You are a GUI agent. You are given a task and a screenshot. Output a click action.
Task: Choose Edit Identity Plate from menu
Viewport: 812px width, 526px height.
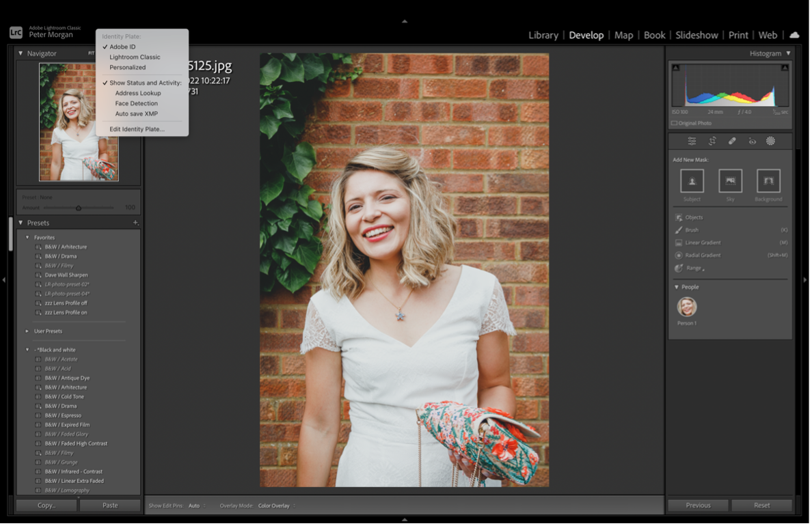pyautogui.click(x=137, y=129)
